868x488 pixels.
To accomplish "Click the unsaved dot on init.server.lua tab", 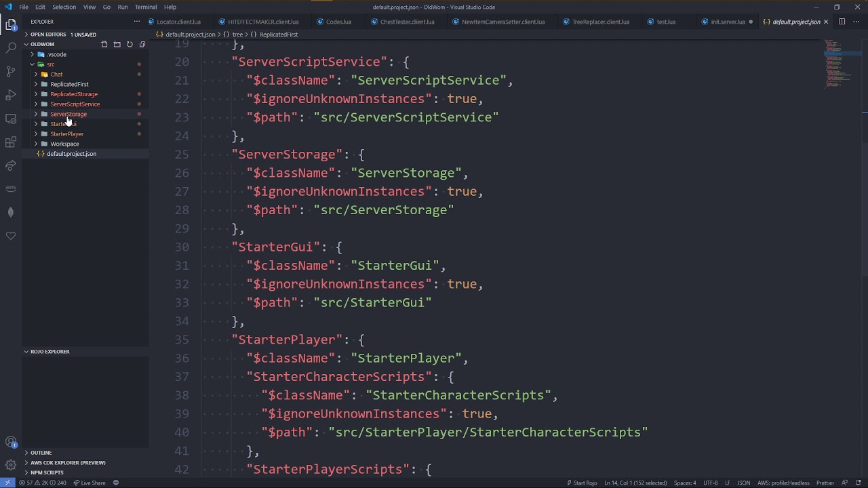I will (x=750, y=22).
